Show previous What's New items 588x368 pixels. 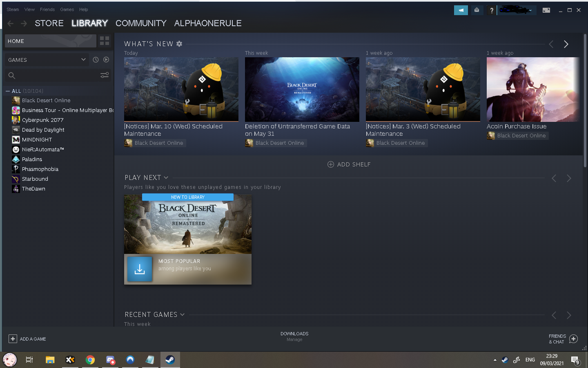click(551, 44)
